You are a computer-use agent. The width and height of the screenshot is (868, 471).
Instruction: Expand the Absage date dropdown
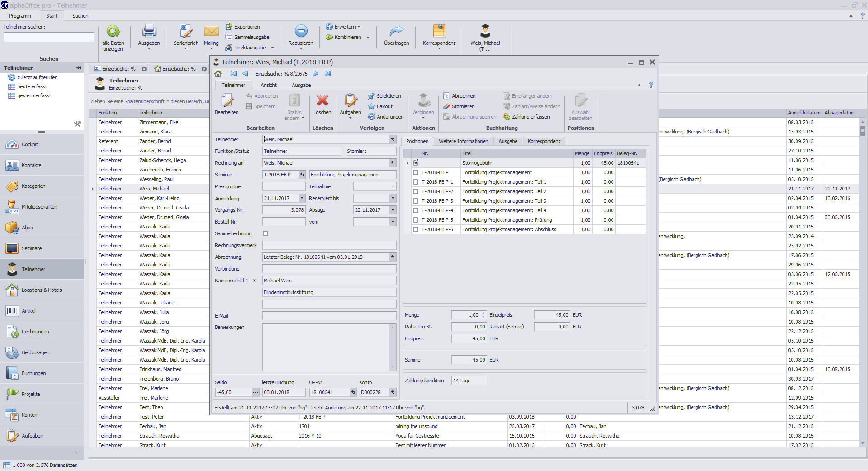393,210
